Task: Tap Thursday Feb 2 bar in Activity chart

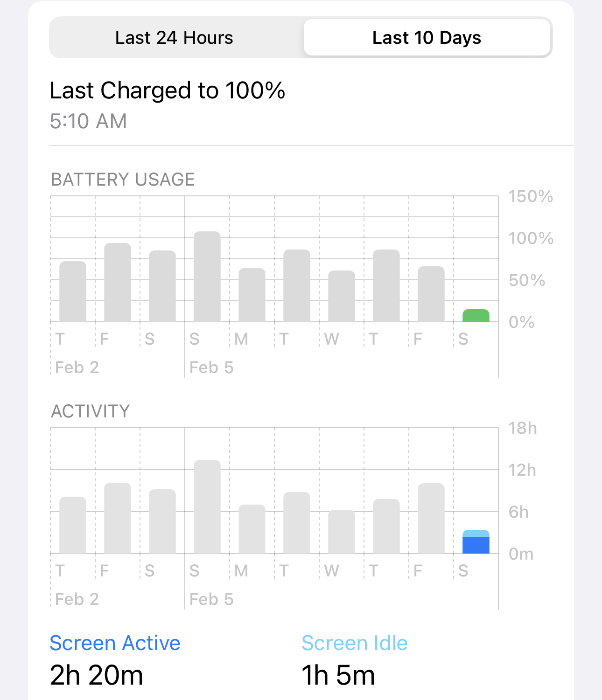Action: click(73, 525)
